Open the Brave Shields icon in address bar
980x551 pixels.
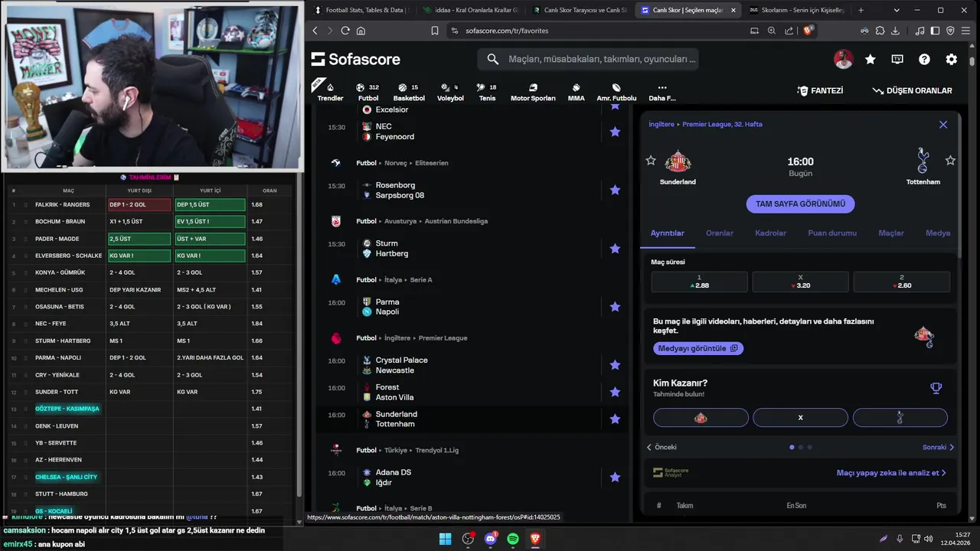(x=808, y=31)
